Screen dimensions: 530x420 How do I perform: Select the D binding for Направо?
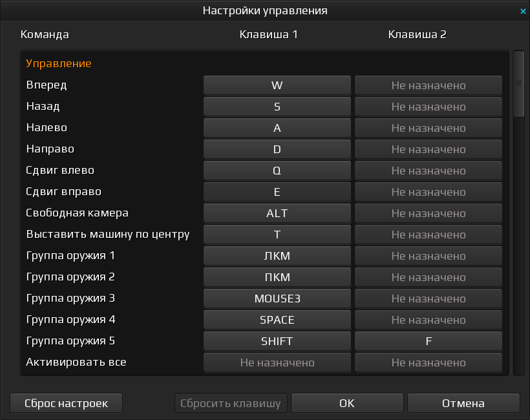(x=277, y=149)
